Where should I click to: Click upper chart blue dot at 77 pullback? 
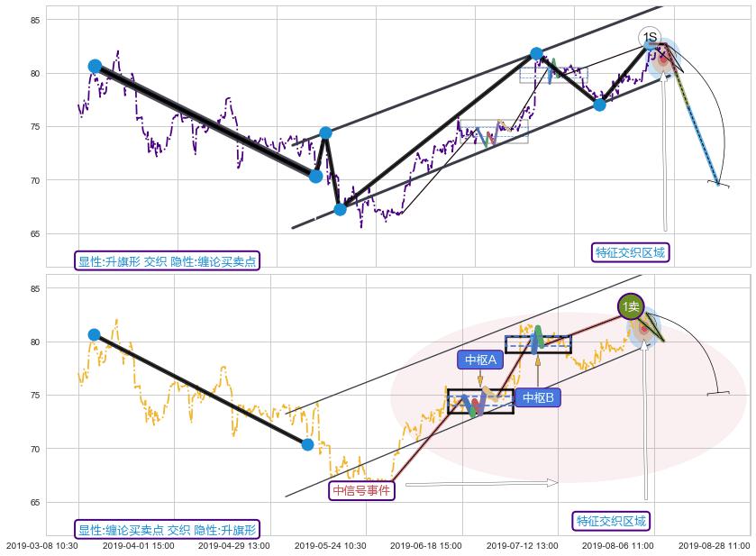point(599,105)
